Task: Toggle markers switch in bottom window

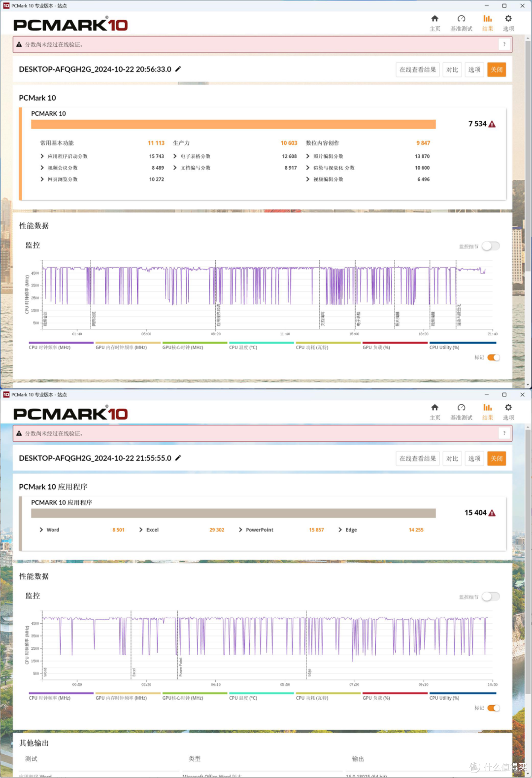Action: pos(494,708)
